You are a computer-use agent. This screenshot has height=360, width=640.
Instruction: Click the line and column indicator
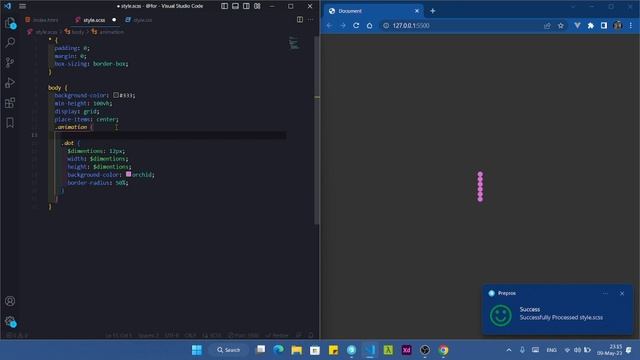coord(118,336)
